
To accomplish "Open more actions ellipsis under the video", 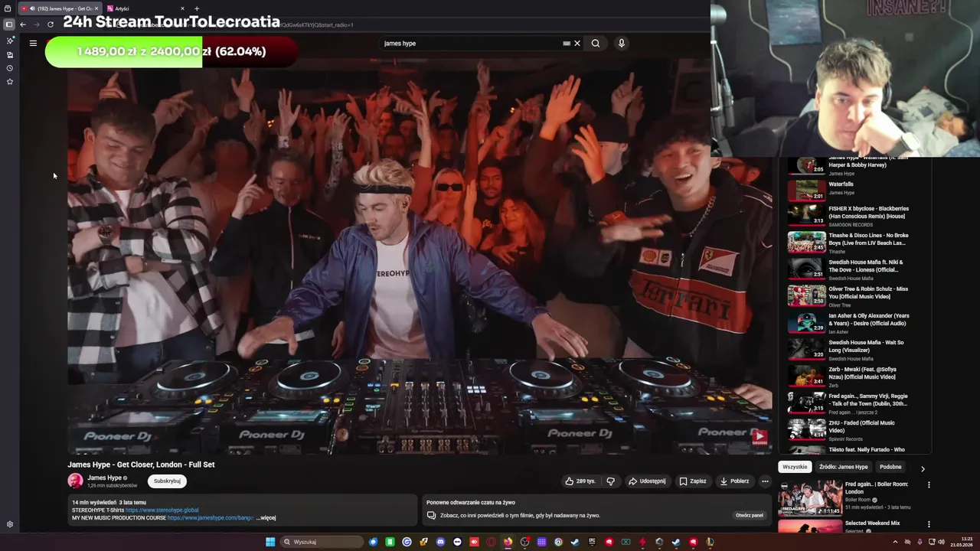I will [x=765, y=481].
